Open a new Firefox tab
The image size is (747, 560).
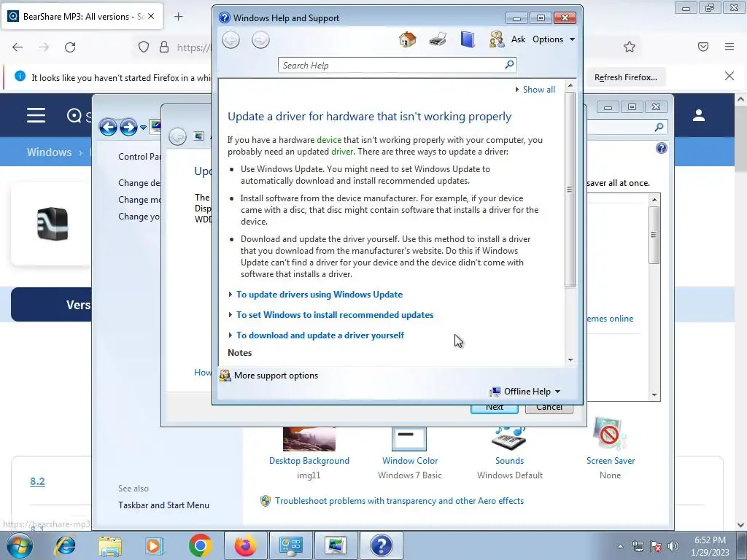pos(178,17)
